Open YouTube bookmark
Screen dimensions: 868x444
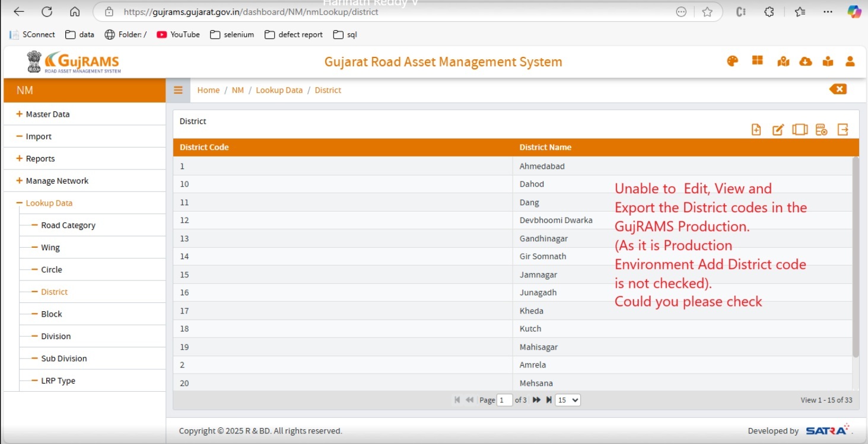coord(178,34)
